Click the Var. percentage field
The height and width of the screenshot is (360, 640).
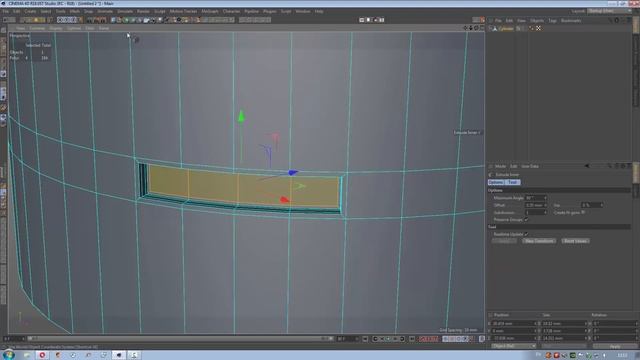click(590, 205)
